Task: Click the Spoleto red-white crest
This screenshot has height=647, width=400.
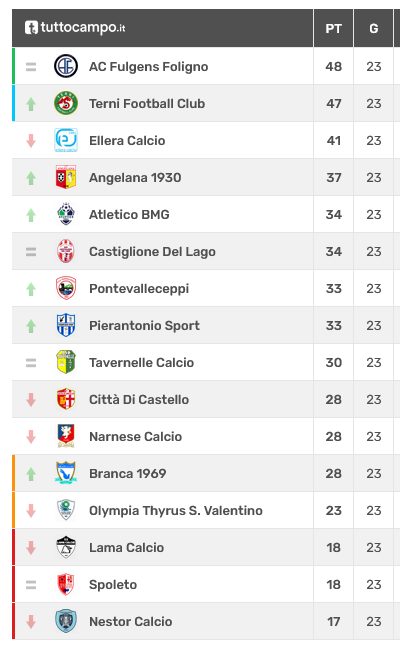Action: [66, 584]
